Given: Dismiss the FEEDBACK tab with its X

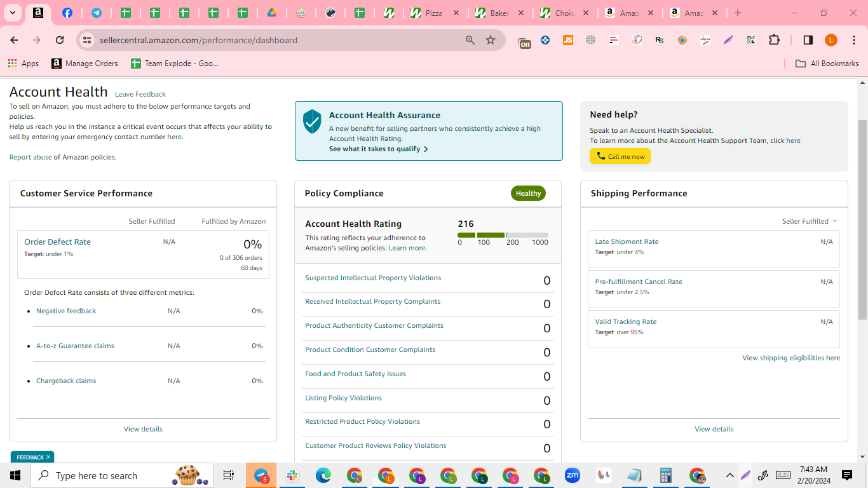Looking at the screenshot, I should pos(48,457).
